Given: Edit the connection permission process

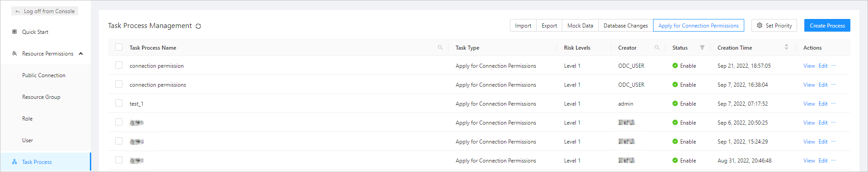Looking at the screenshot, I should 823,66.
